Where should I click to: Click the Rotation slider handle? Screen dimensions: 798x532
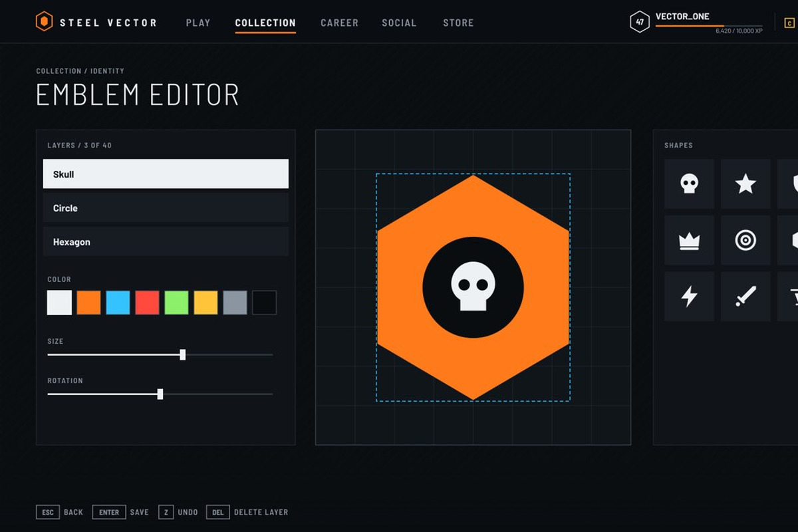[160, 394]
